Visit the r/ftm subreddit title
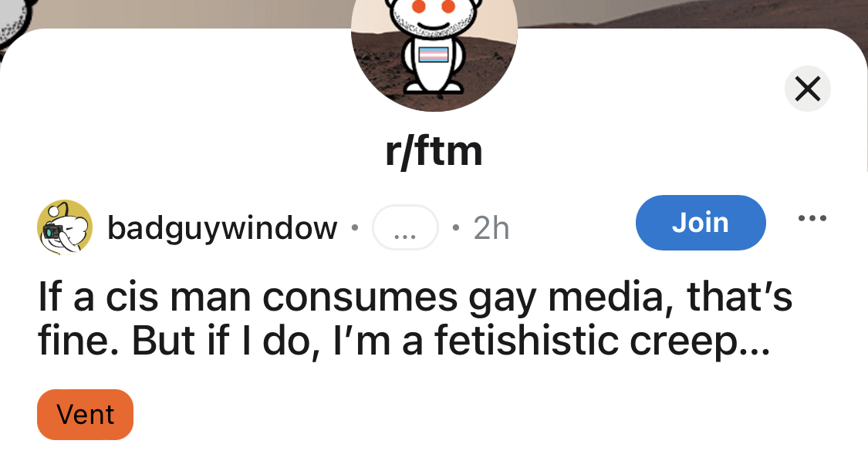This screenshot has width=868, height=464. point(434,151)
